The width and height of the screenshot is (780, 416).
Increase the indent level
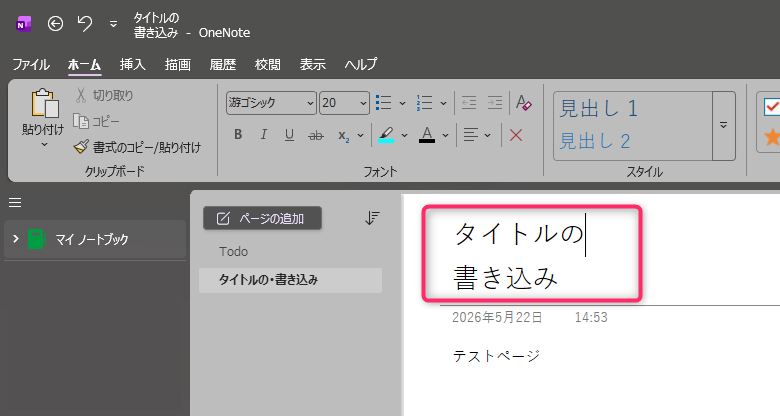coord(495,103)
